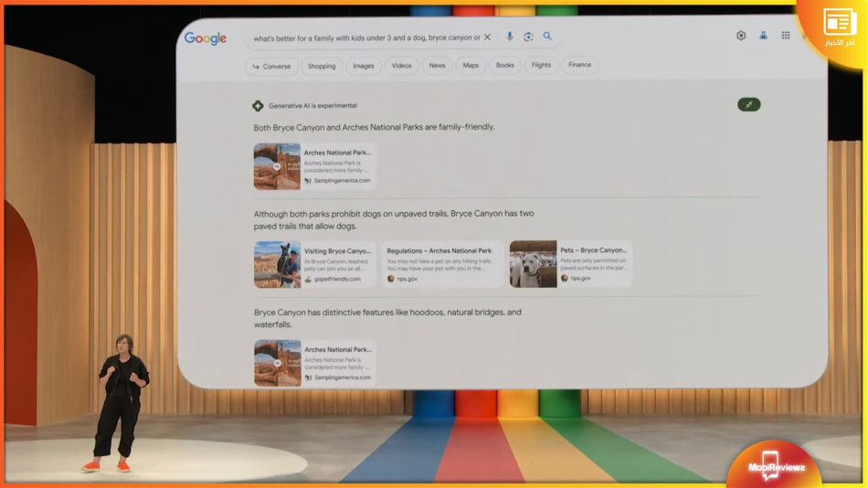Open the Pets – Bryce Canyon card
Screen dimensions: 868x488
(x=571, y=264)
